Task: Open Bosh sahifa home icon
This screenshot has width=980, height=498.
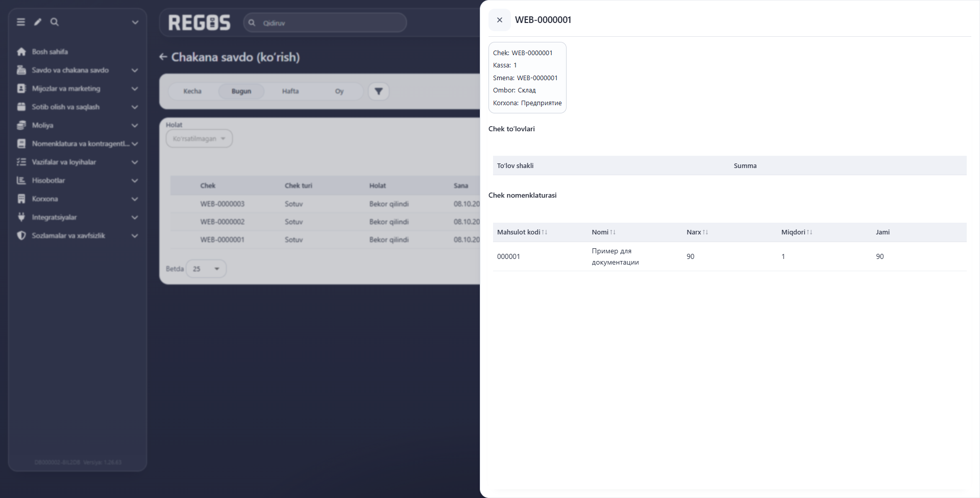Action: tap(21, 52)
